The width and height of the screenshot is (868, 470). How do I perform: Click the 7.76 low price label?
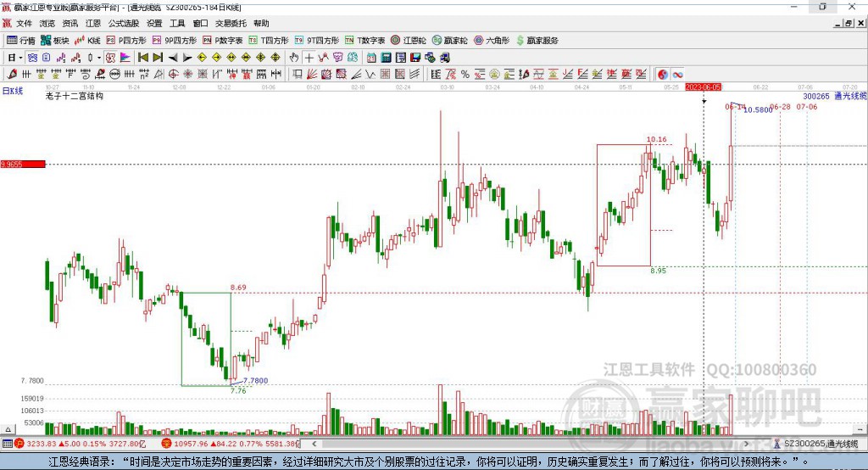click(238, 391)
